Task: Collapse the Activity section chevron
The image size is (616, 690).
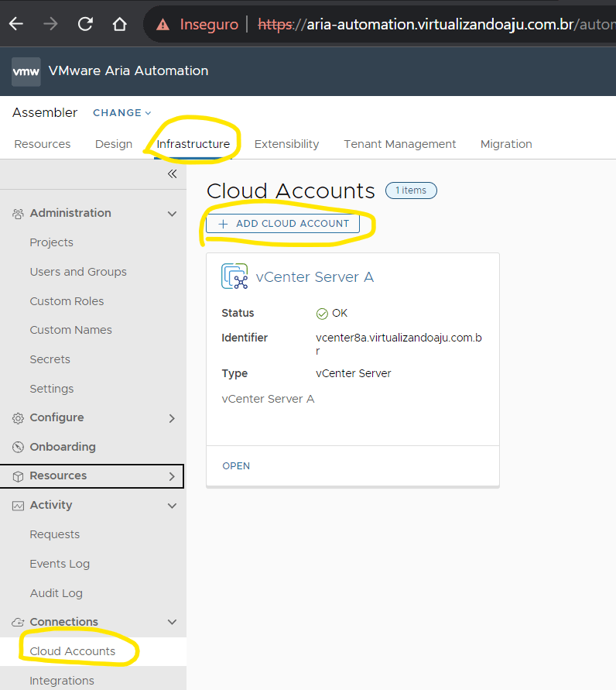Action: point(172,506)
